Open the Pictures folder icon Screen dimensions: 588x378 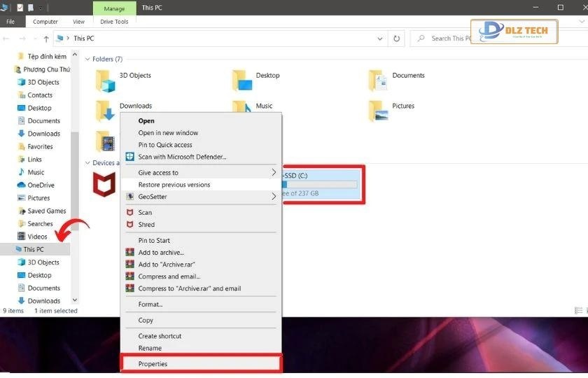[x=379, y=111]
